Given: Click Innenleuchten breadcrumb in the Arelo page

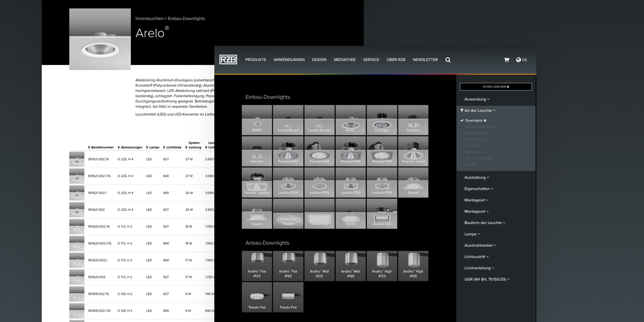Looking at the screenshot, I should (149, 19).
